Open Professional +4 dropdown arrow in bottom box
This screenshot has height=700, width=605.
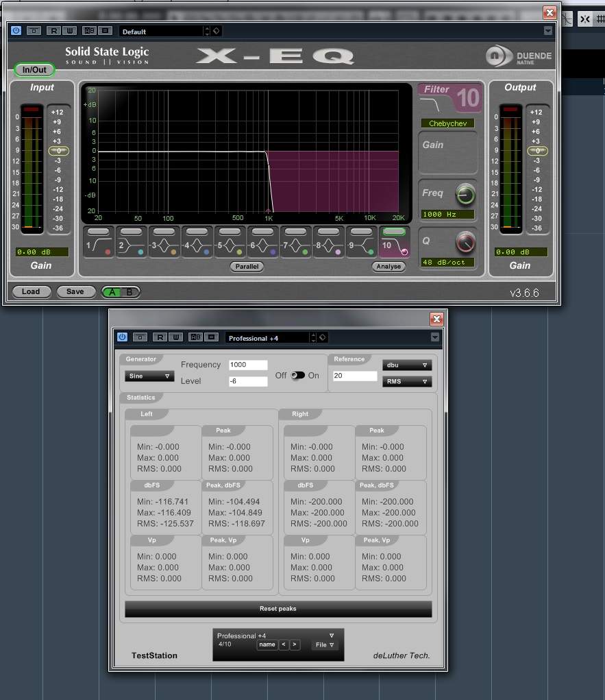tap(332, 636)
